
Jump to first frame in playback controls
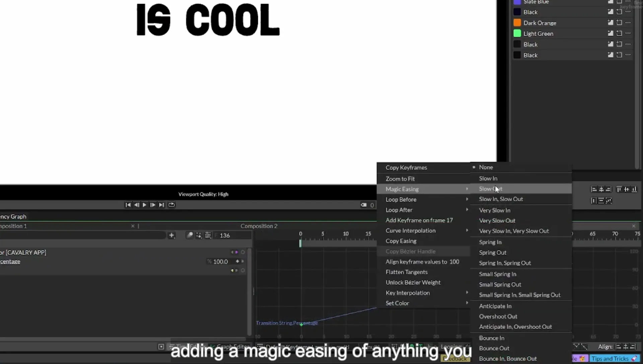pos(128,205)
